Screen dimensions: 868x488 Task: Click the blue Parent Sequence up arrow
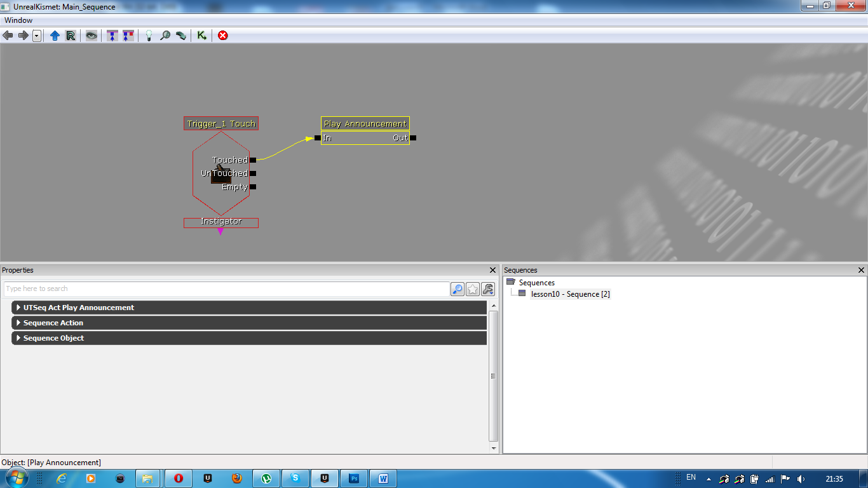pos(55,36)
